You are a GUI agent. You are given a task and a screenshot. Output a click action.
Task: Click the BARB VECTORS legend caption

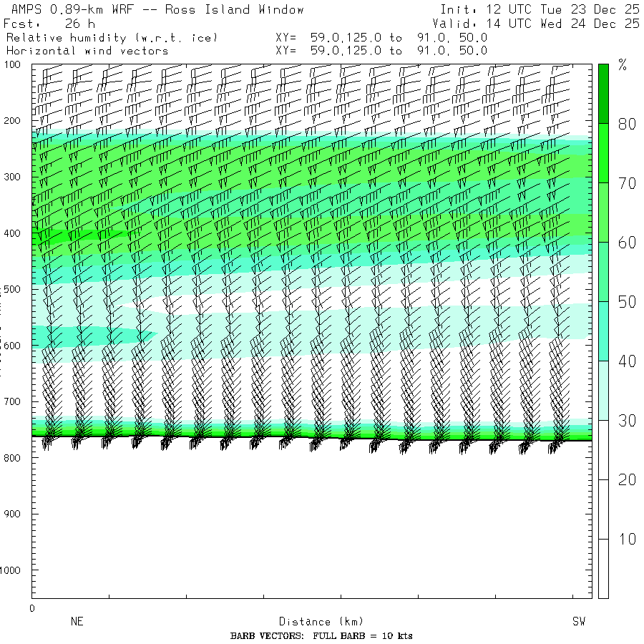321,636
